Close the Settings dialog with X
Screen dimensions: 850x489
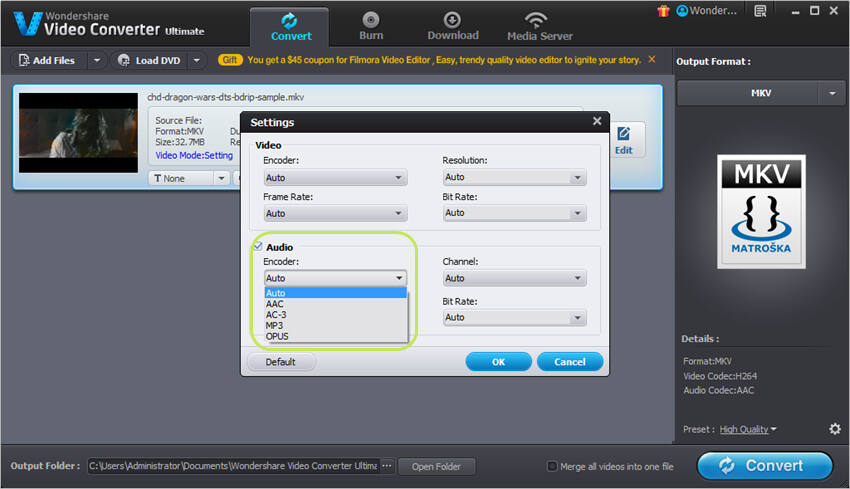597,121
